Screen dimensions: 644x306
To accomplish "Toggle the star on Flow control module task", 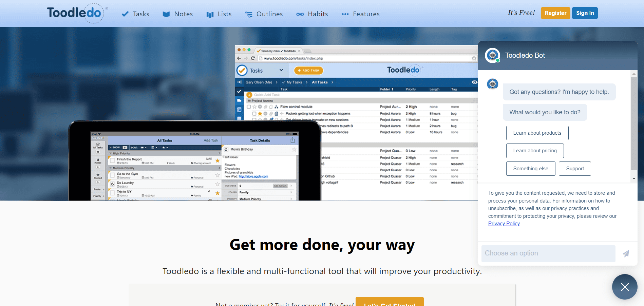I will (254, 107).
